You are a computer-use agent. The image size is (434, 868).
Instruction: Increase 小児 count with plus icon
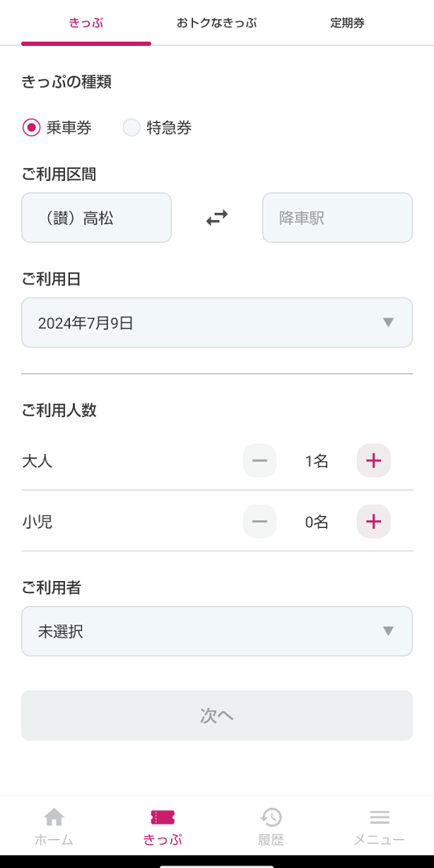pyautogui.click(x=374, y=522)
